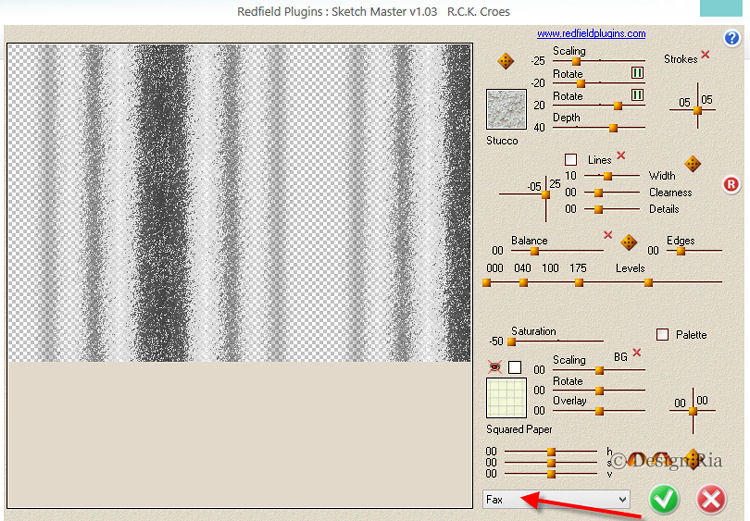Click the dice icon next to Balance

629,242
